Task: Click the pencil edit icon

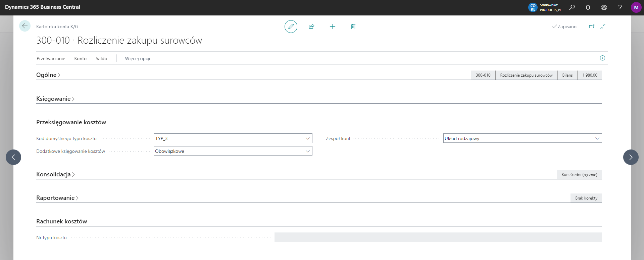Action: pos(291,27)
